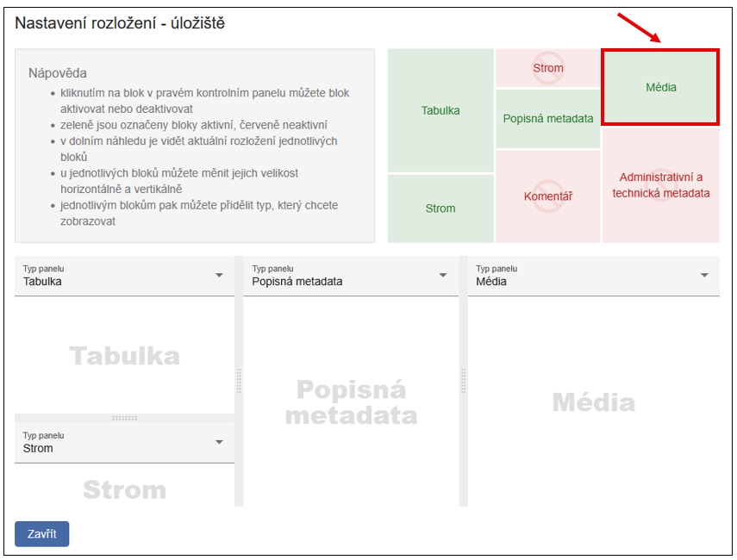Deactivate the green Strom block
Viewport: 737px width, 560px height.
pos(440,208)
